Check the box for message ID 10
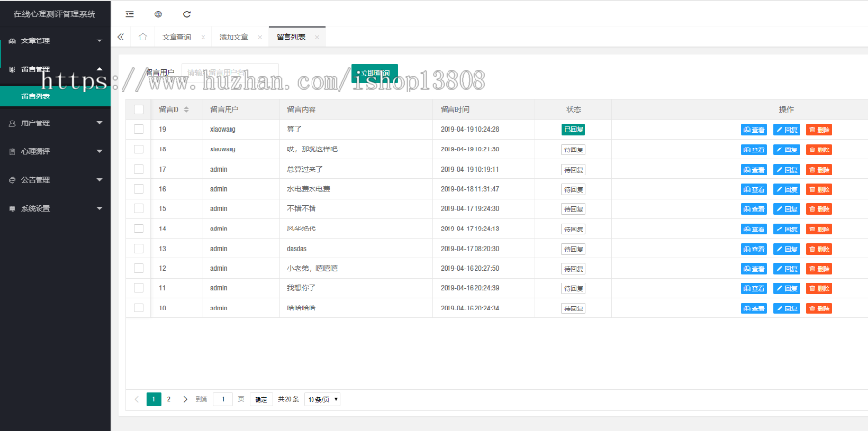 click(139, 308)
